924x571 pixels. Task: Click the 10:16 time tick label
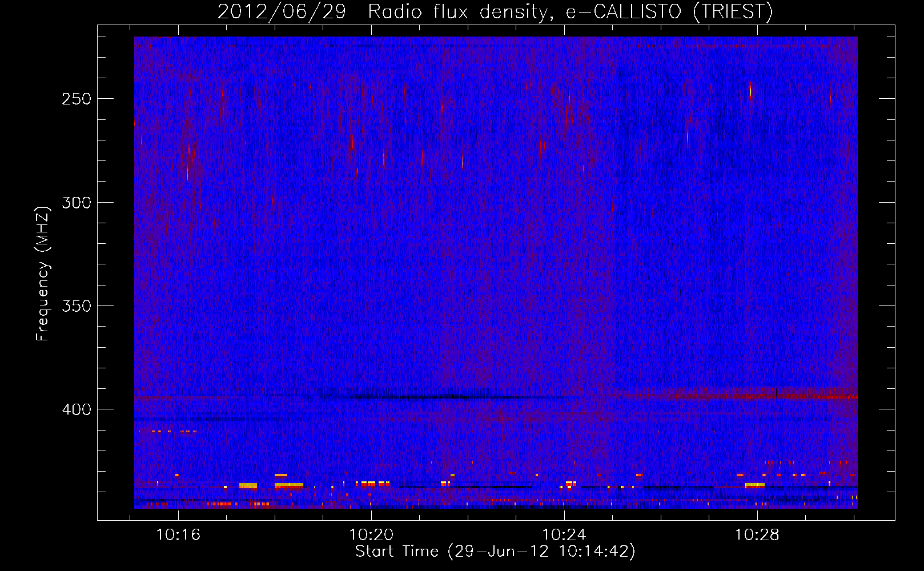coord(178,535)
